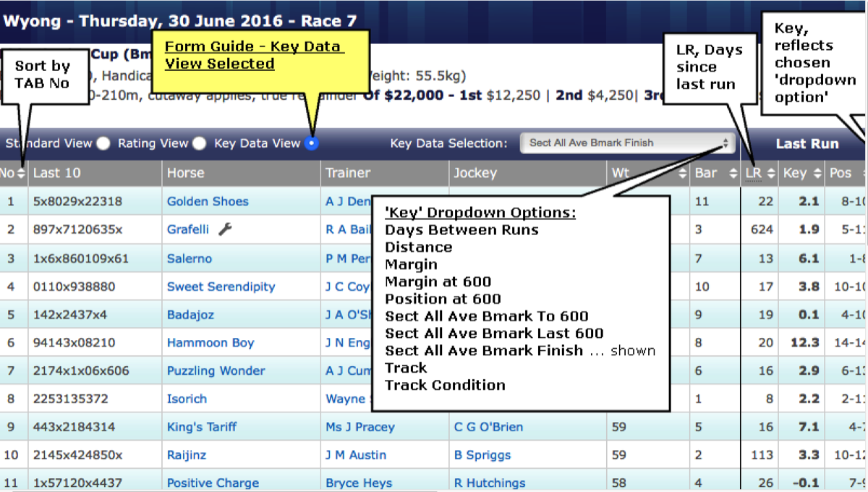
Task: Open jockey C G O'Brien link
Action: [488, 427]
